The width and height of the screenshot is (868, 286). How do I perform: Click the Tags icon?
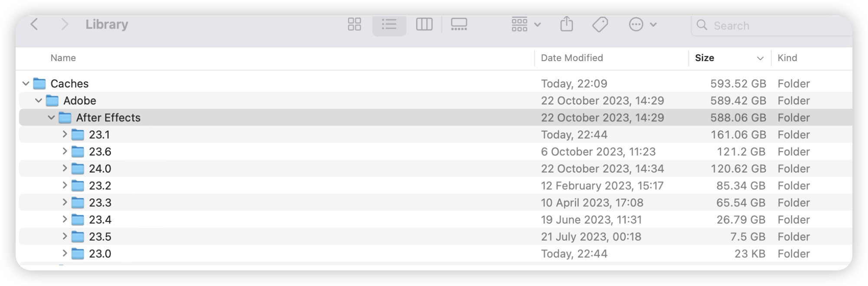pos(600,24)
